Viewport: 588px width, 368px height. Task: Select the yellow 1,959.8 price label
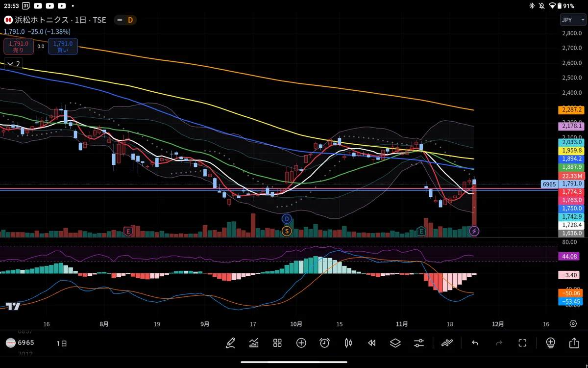[571, 150]
